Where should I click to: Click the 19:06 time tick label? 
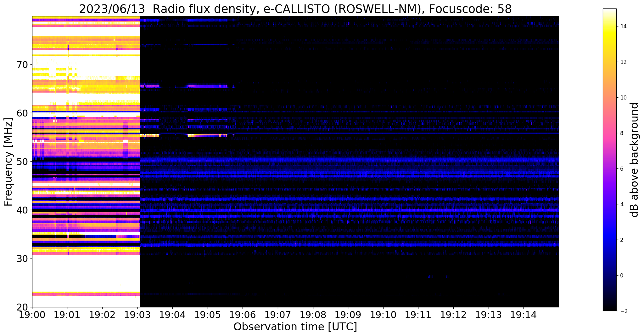pos(243,315)
